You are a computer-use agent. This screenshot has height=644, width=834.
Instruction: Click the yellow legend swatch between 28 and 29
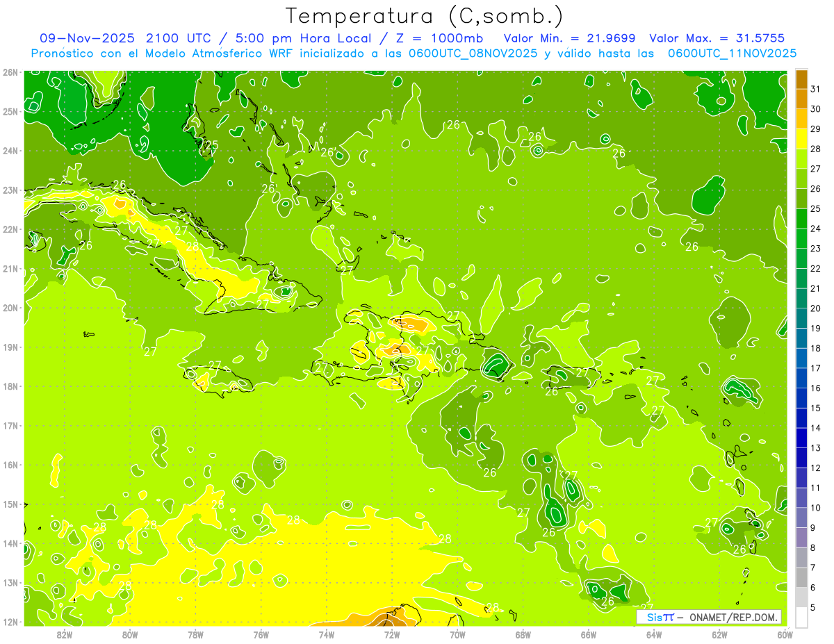(801, 139)
